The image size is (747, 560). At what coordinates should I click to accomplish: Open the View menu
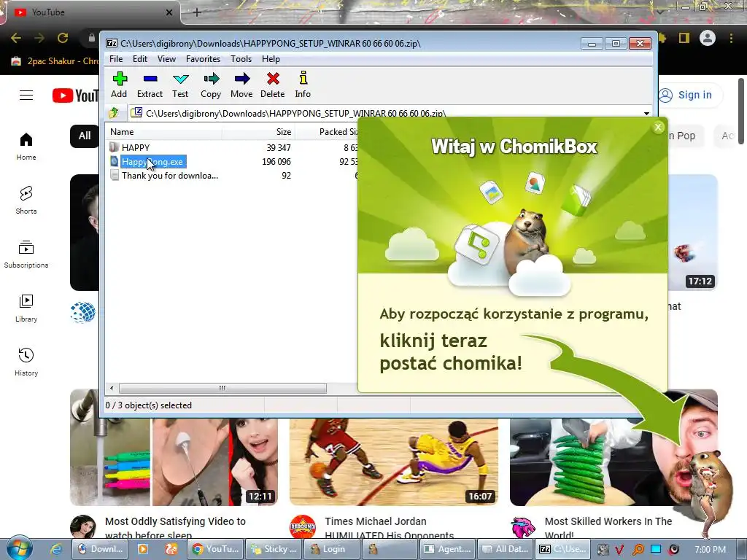(166, 59)
